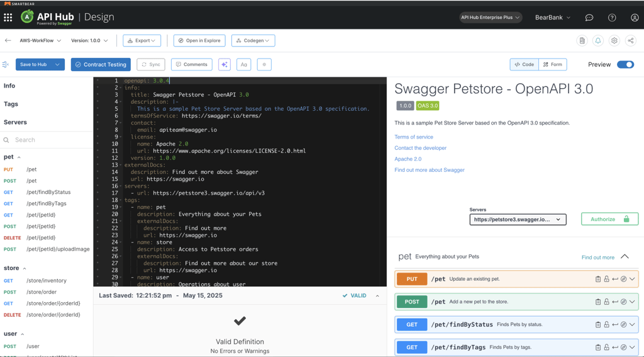Open the Servers URL dropdown
644x357 pixels.
click(x=518, y=220)
